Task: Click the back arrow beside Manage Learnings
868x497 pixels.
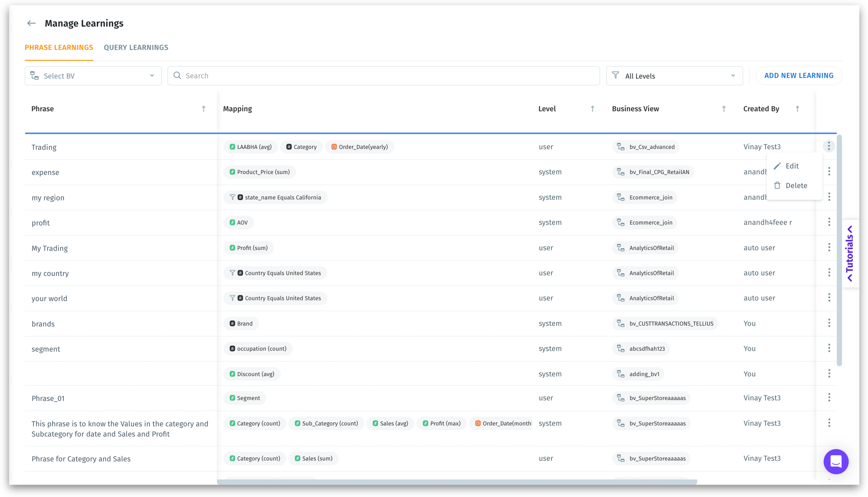Action: pyautogui.click(x=31, y=23)
